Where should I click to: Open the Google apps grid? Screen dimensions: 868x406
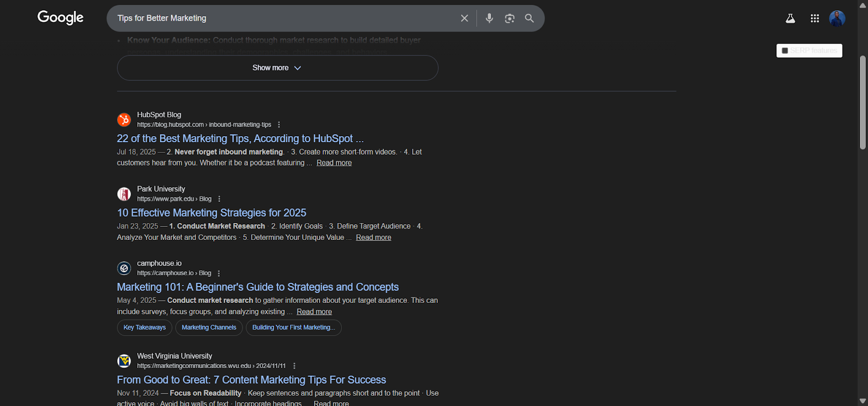click(x=815, y=18)
